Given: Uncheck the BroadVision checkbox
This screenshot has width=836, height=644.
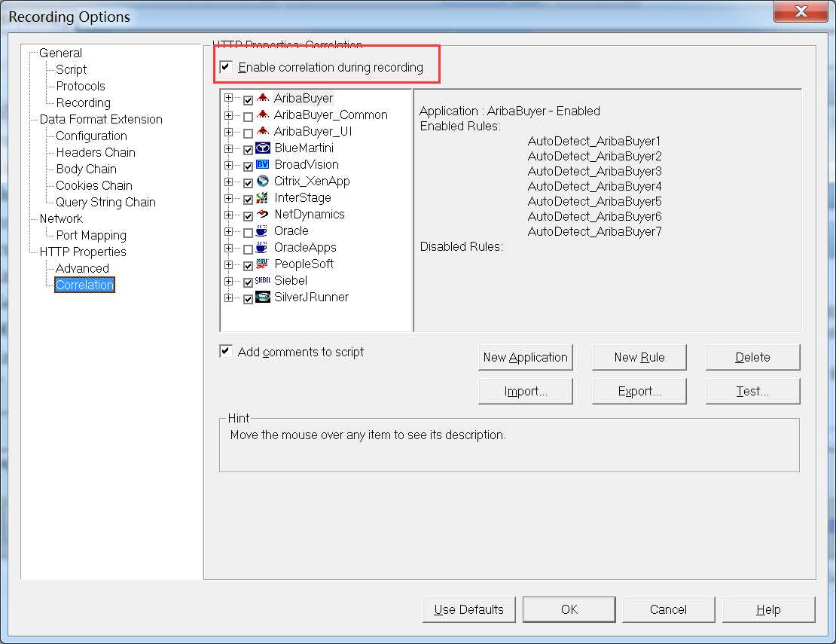Looking at the screenshot, I should tap(248, 166).
